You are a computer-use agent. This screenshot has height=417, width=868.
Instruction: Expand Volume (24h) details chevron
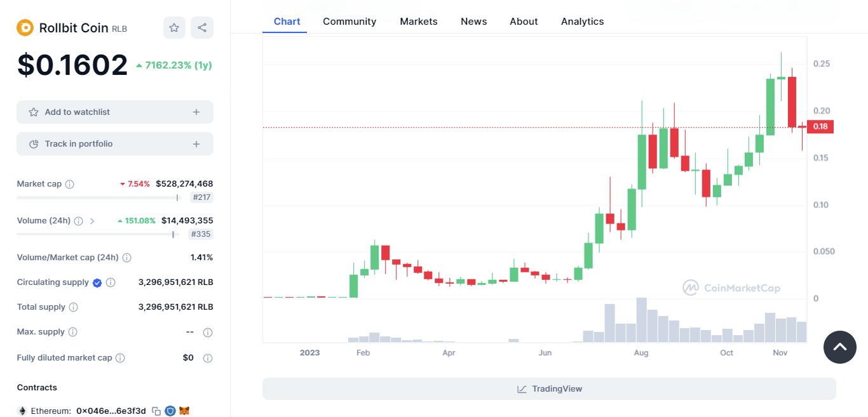pyautogui.click(x=92, y=221)
